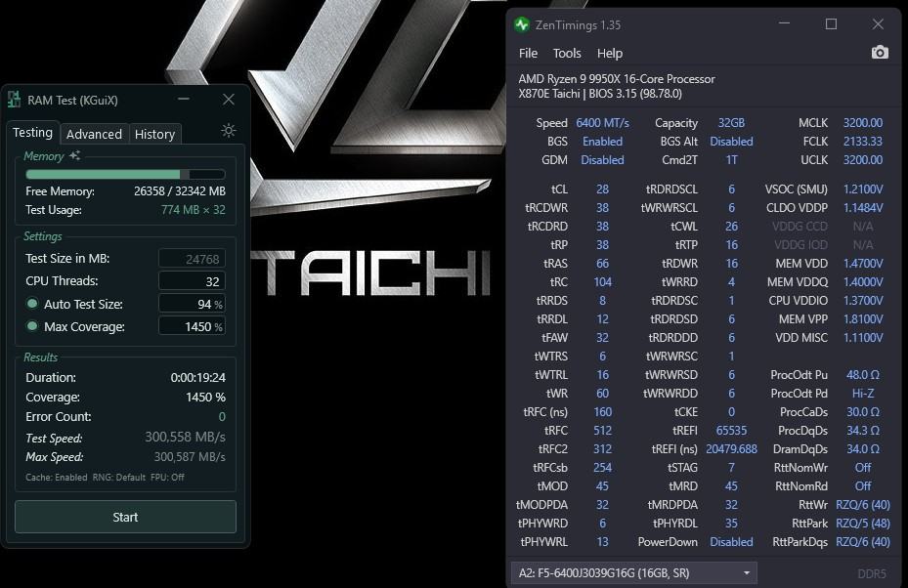Close the ZenTimings window
The height and width of the screenshot is (588, 908).
[878, 23]
